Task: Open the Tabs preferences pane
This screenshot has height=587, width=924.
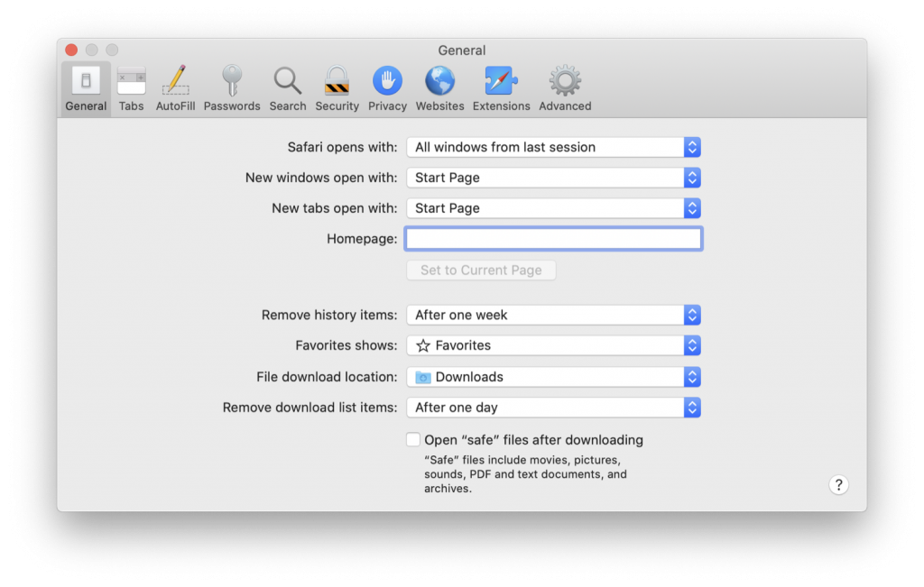Action: click(x=131, y=86)
